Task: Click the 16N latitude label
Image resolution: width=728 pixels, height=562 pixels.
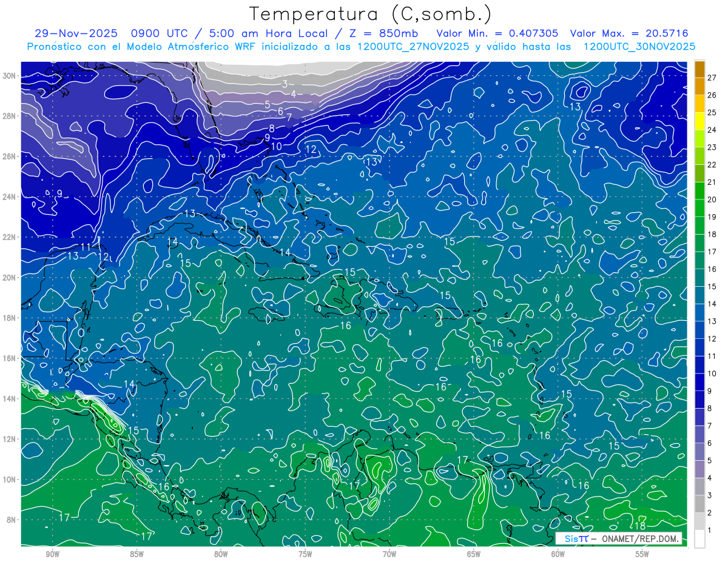Action: [x=10, y=358]
